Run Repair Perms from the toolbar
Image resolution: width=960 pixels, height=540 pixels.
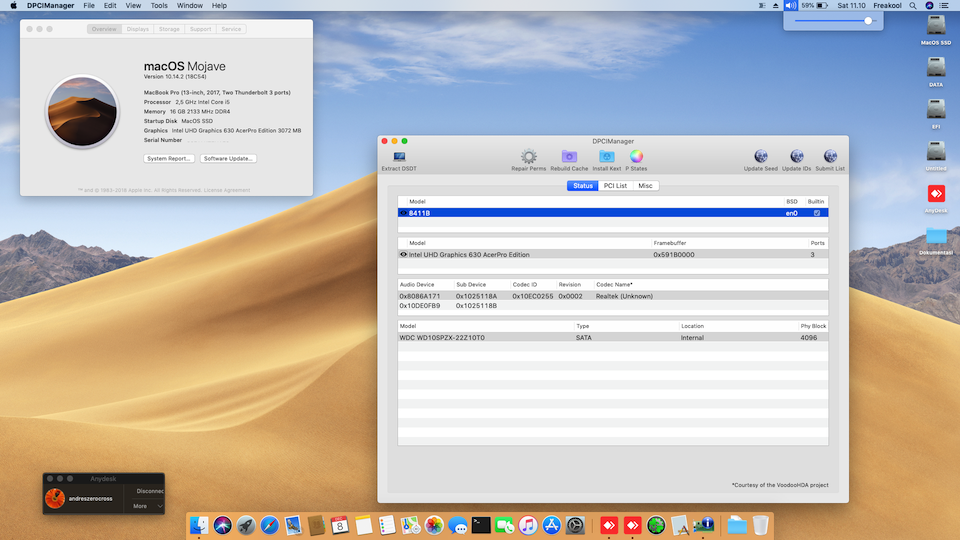coord(528,157)
